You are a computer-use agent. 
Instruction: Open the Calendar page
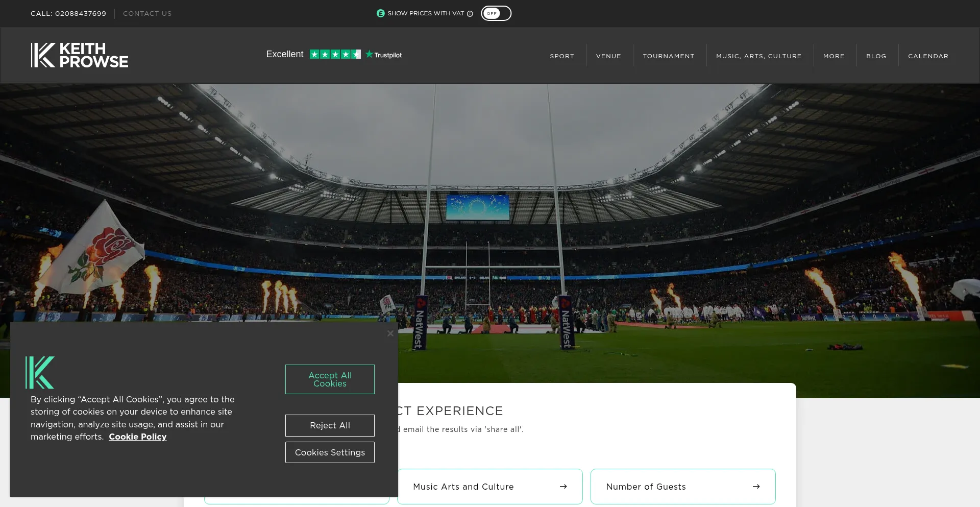tap(928, 56)
